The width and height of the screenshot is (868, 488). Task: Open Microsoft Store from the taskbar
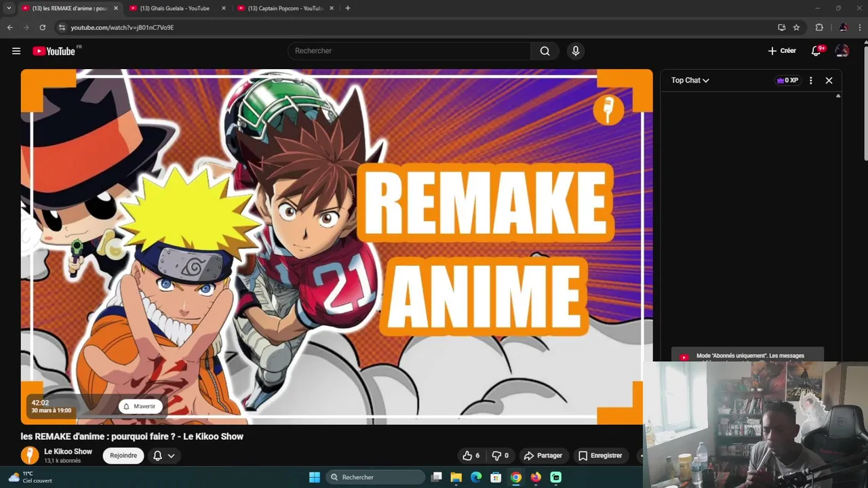click(496, 477)
